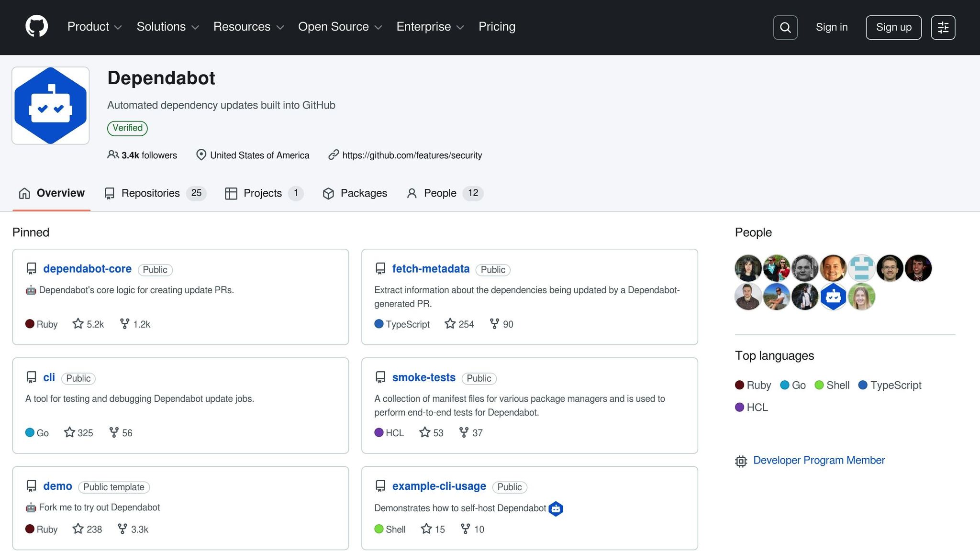980x551 pixels.
Task: Filter by TypeScript blue language dot
Action: point(863,385)
